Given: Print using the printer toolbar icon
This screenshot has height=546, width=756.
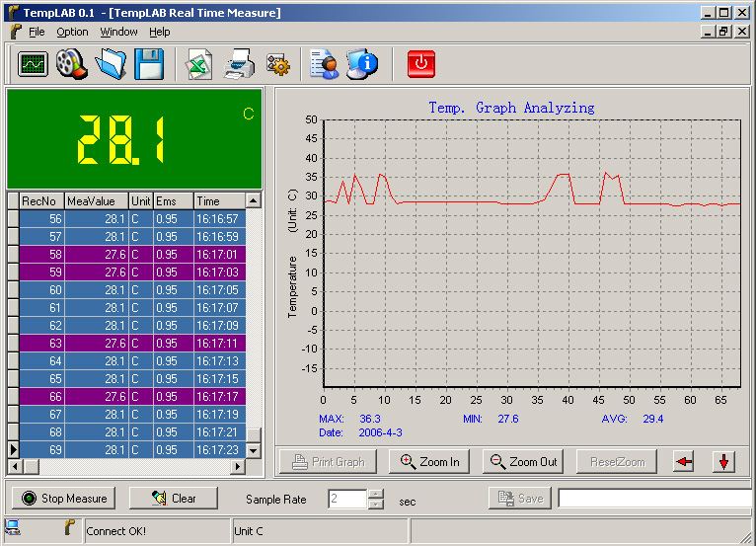Looking at the screenshot, I should tap(239, 65).
